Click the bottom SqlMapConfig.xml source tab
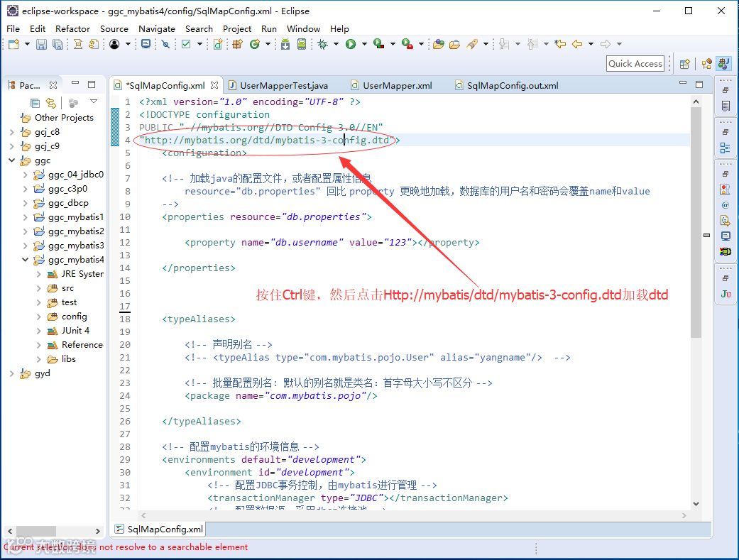The image size is (739, 560). (x=159, y=529)
